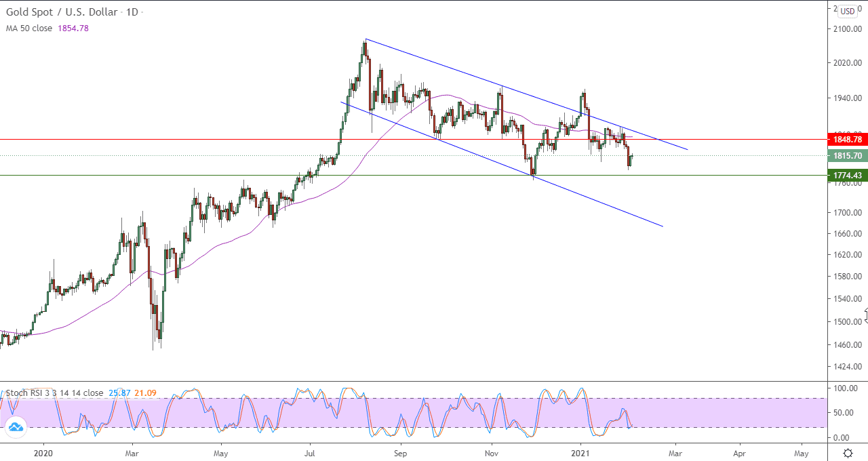Click the Stoch RSI value 21.09

coord(146,393)
